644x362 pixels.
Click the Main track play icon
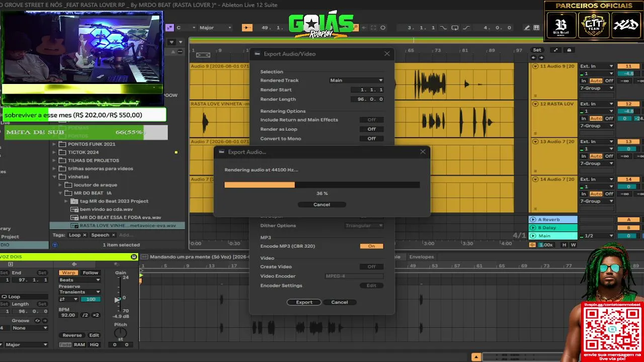(x=533, y=236)
